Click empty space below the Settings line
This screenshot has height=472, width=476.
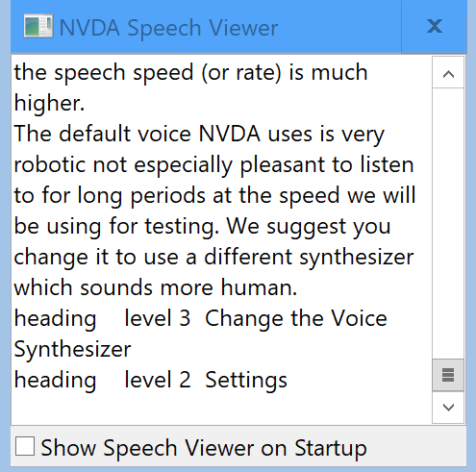(x=221, y=409)
